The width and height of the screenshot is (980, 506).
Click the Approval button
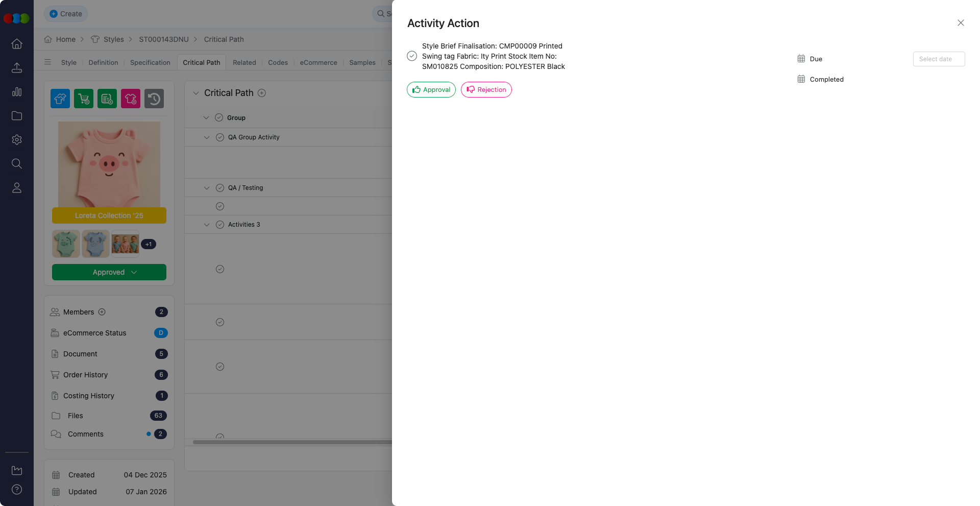tap(431, 90)
